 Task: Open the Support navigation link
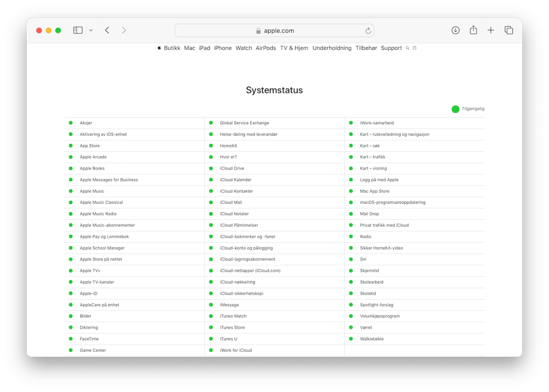click(391, 48)
